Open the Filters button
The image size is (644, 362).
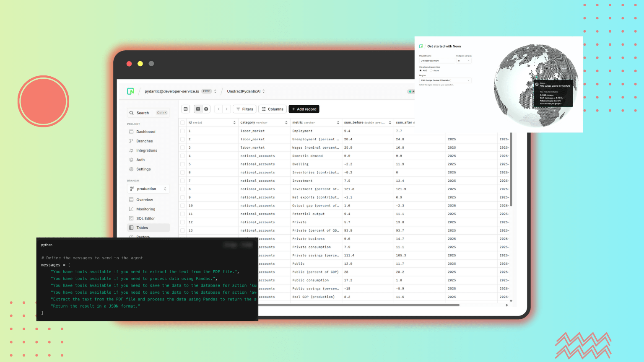point(244,109)
